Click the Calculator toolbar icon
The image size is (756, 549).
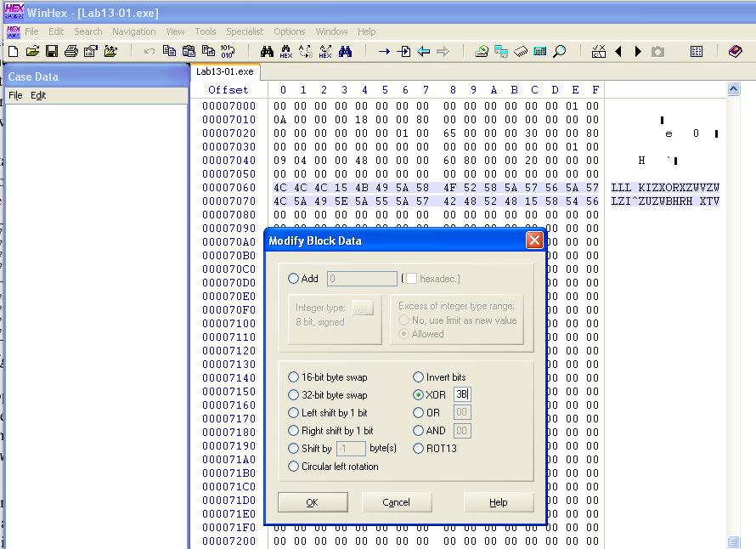(540, 51)
